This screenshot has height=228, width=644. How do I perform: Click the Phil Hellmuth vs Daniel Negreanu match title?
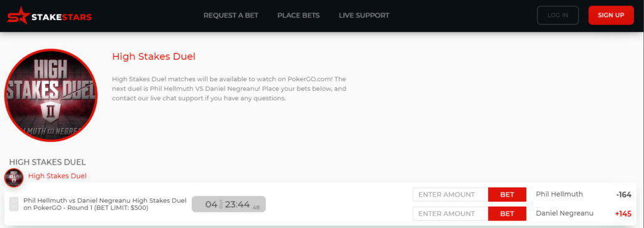[x=105, y=204]
